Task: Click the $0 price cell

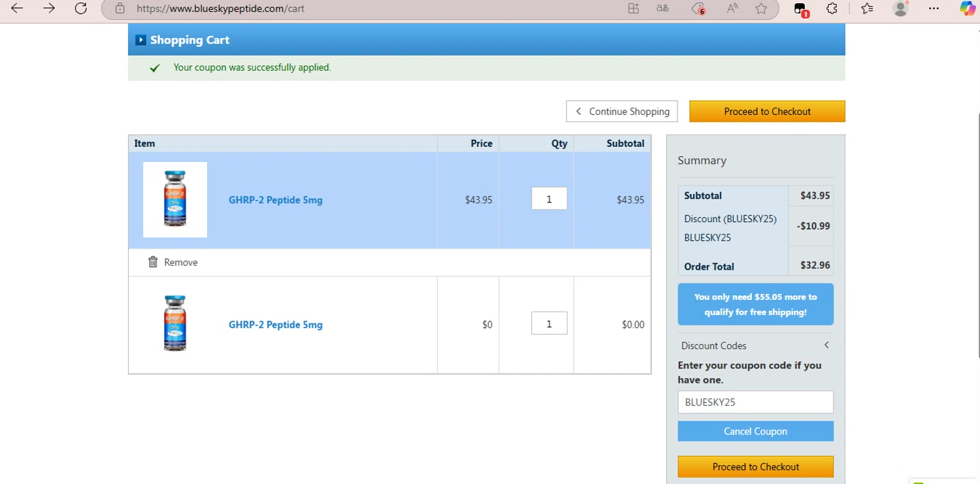Action: click(x=487, y=325)
